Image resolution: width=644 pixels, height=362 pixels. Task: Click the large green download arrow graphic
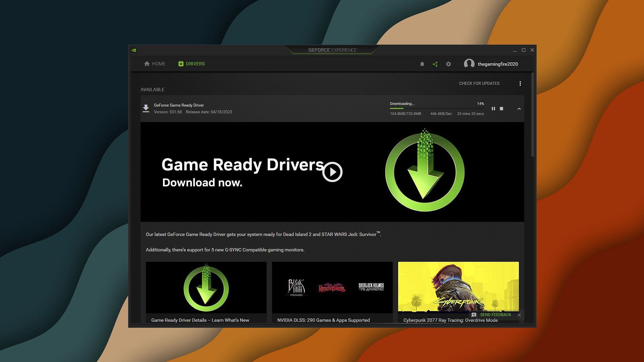[x=425, y=170]
